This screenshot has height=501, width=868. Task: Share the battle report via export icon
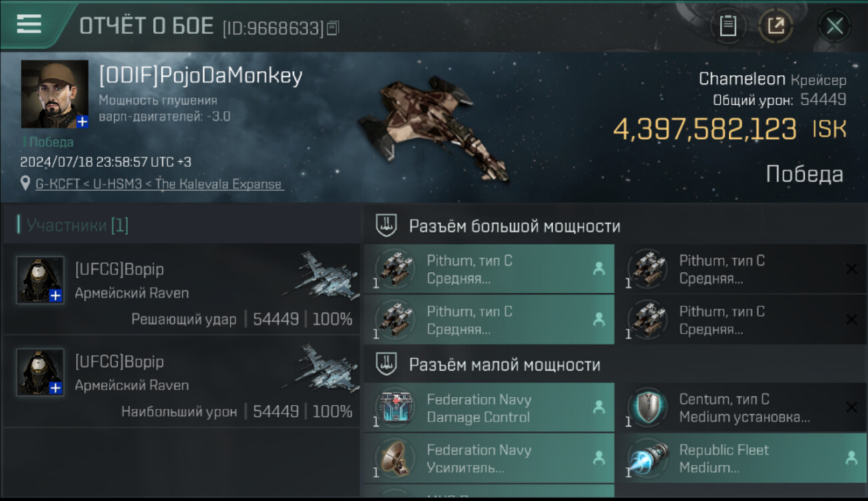click(x=776, y=26)
